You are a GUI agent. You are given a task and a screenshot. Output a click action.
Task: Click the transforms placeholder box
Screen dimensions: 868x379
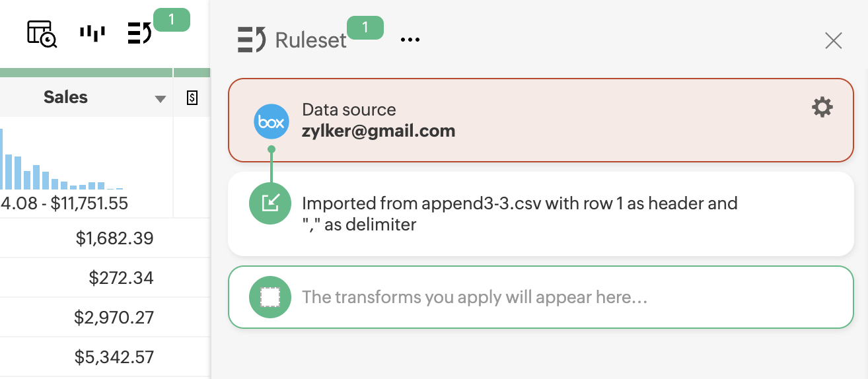coord(540,297)
